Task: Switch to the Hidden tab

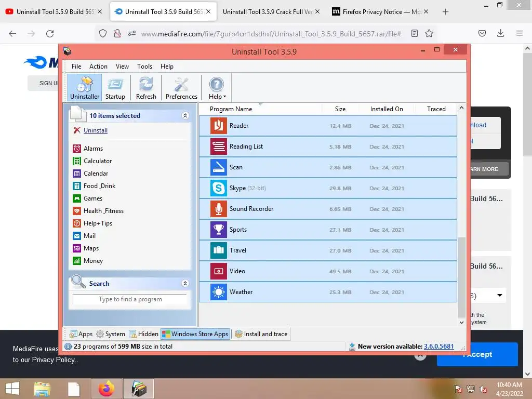Action: [x=144, y=334]
